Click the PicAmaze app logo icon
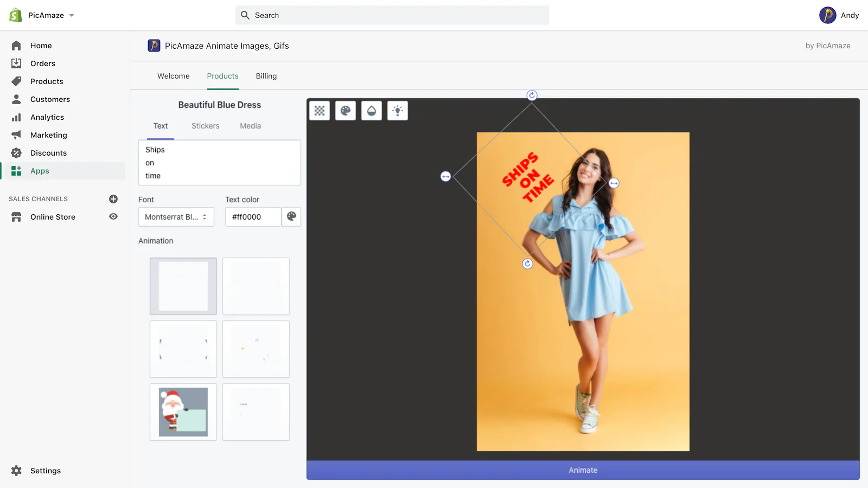The image size is (868, 488). [x=154, y=46]
